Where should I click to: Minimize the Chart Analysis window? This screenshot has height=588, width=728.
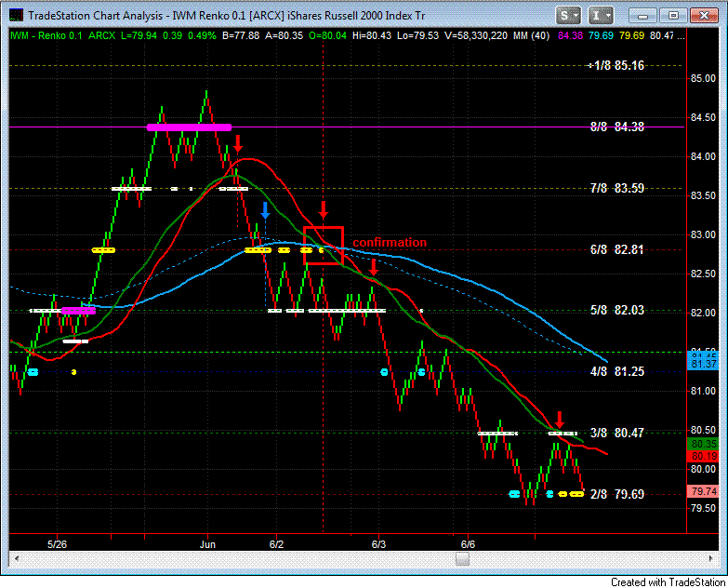[642, 15]
